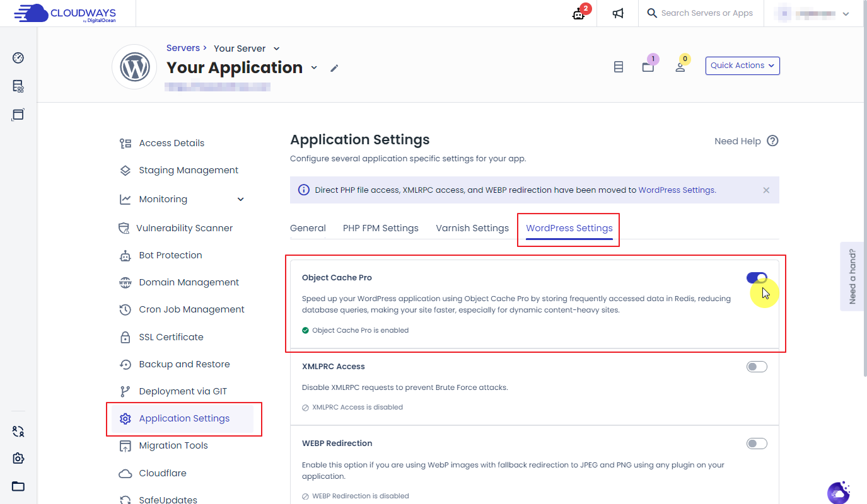
Task: Toggle Object Cache Pro switch off
Action: (x=757, y=278)
